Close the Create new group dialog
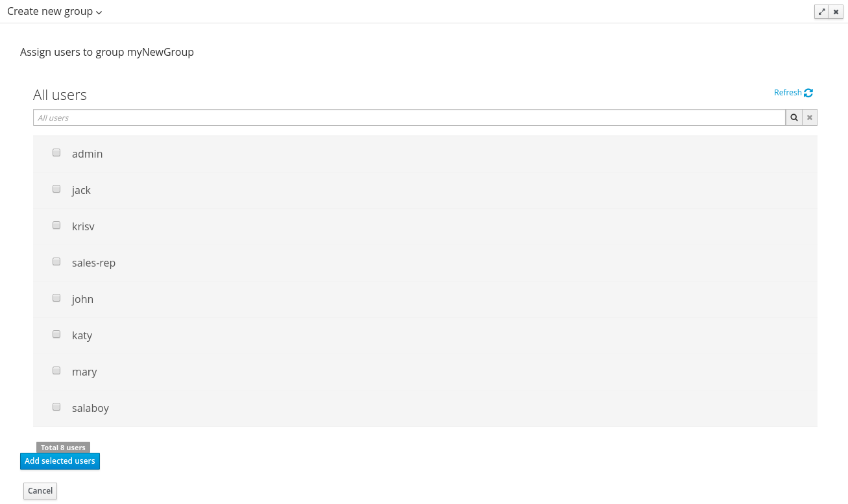This screenshot has height=504, width=848. [836, 12]
